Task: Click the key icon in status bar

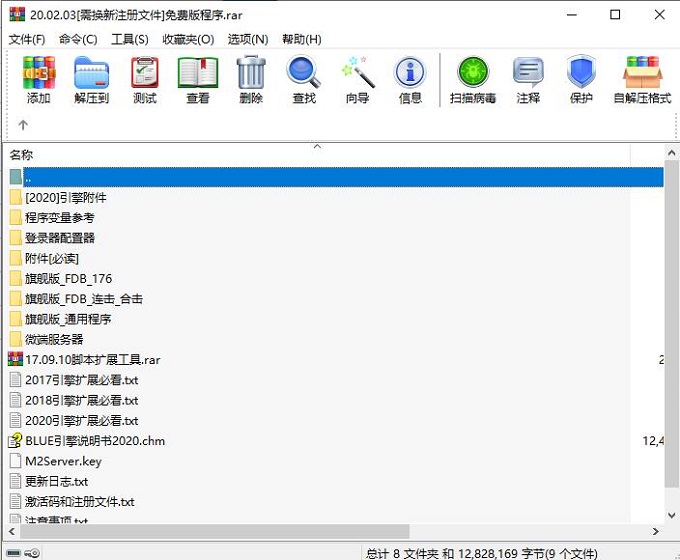Action: 32,553
